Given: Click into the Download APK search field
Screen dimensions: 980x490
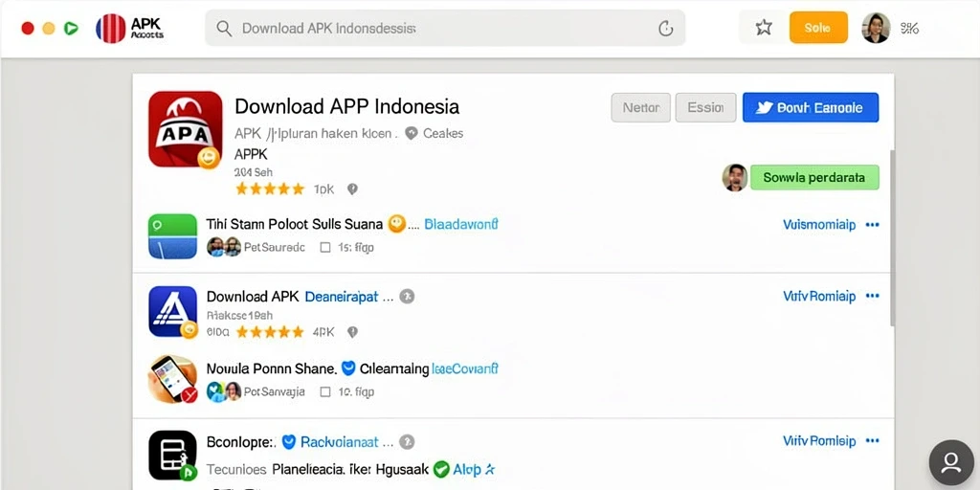Looking at the screenshot, I should [445, 28].
